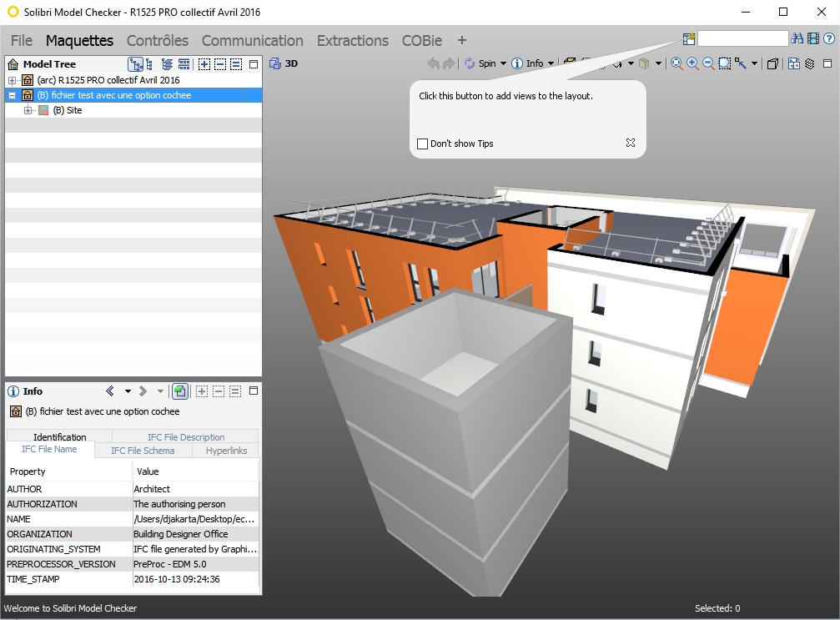Click the Spin navigation tool
Screen dimensions: 840x620
click(x=480, y=63)
